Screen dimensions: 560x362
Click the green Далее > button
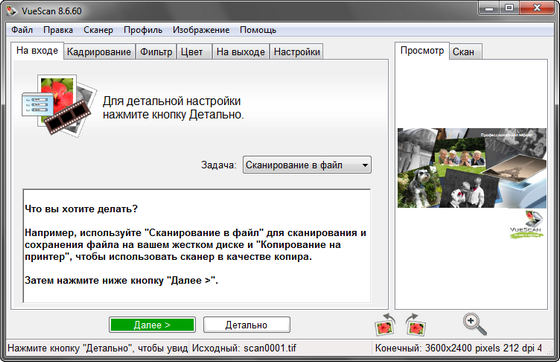(x=152, y=325)
